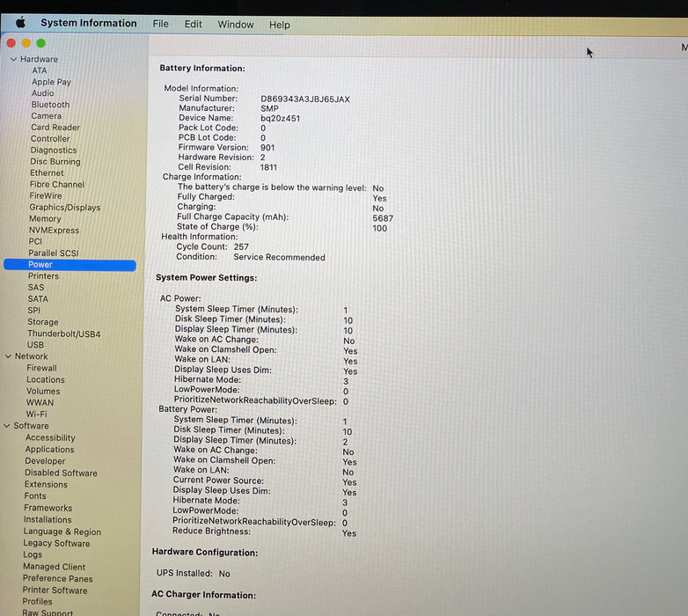Select FireWire in the sidebar
The image size is (688, 616).
pos(46,195)
